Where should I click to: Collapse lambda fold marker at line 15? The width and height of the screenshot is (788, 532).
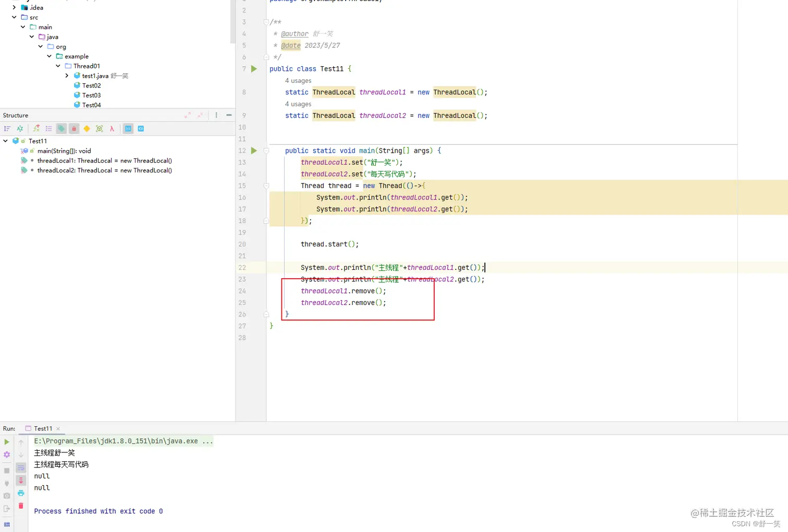pyautogui.click(x=266, y=185)
